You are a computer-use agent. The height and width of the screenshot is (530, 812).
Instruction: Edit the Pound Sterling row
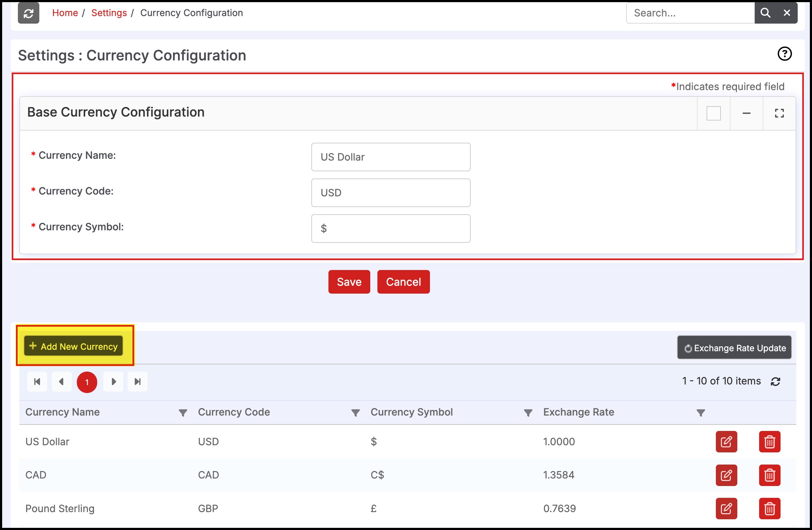click(x=726, y=509)
